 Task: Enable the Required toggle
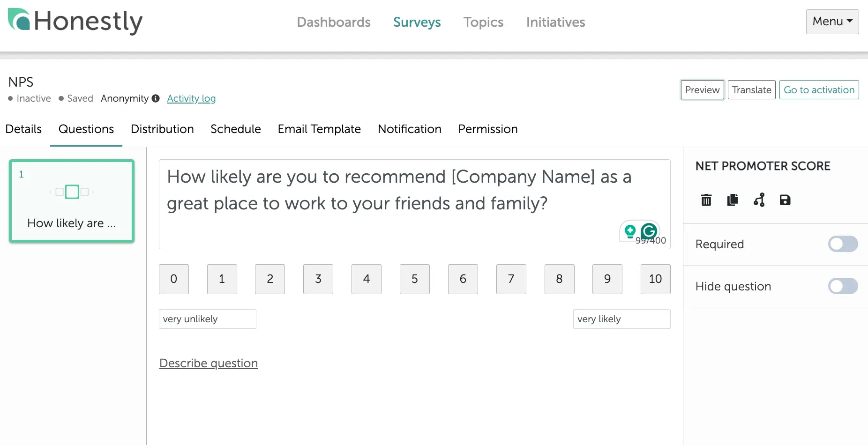843,244
